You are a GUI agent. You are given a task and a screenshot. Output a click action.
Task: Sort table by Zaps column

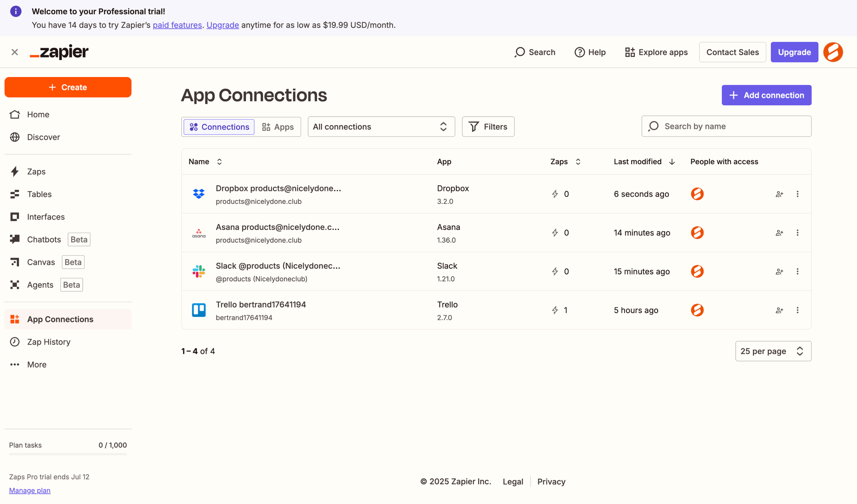pyautogui.click(x=565, y=162)
